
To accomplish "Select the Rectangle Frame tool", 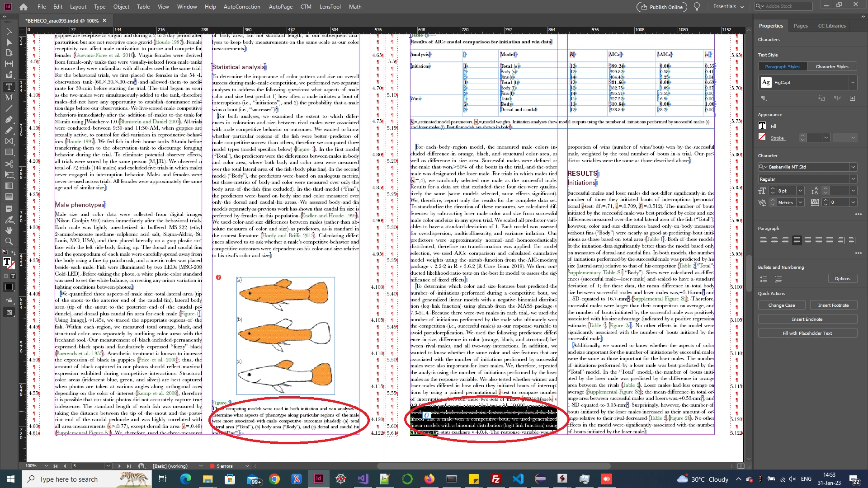I will (9, 141).
